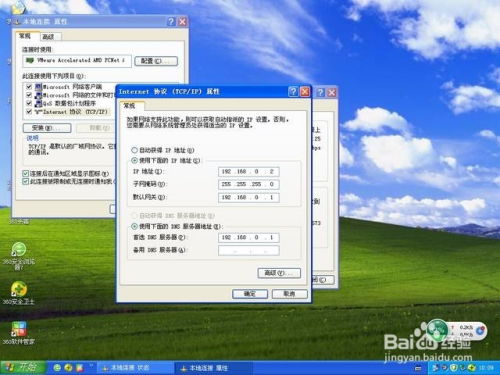Select the 常规 tab in TCP/IP properties

point(129,106)
